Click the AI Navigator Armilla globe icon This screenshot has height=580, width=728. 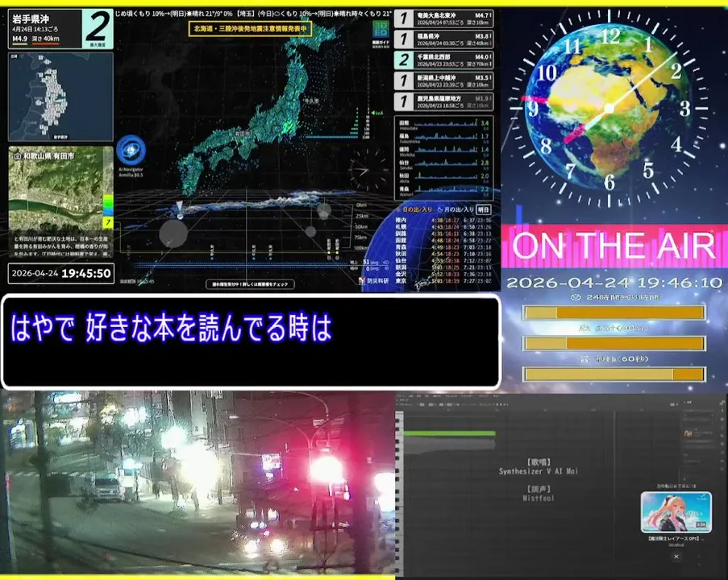click(131, 151)
